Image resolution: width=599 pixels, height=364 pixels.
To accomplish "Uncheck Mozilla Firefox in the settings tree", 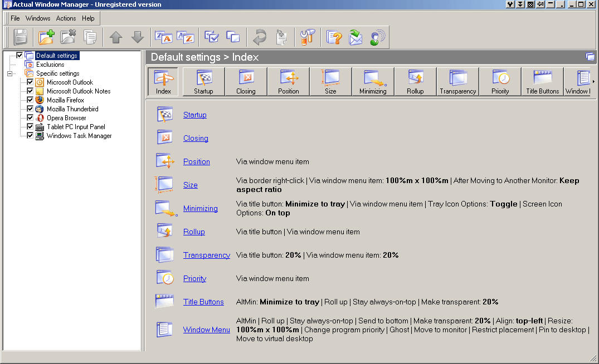I will 30,100.
